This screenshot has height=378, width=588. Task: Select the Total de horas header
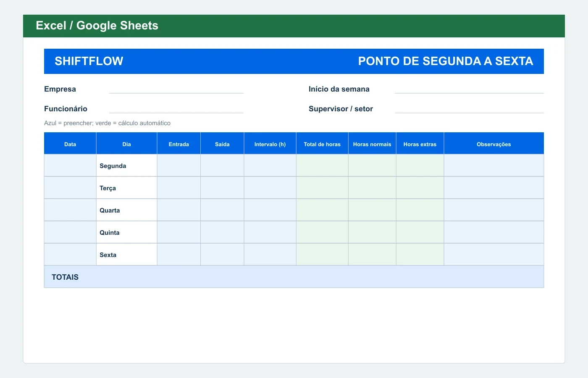click(322, 144)
